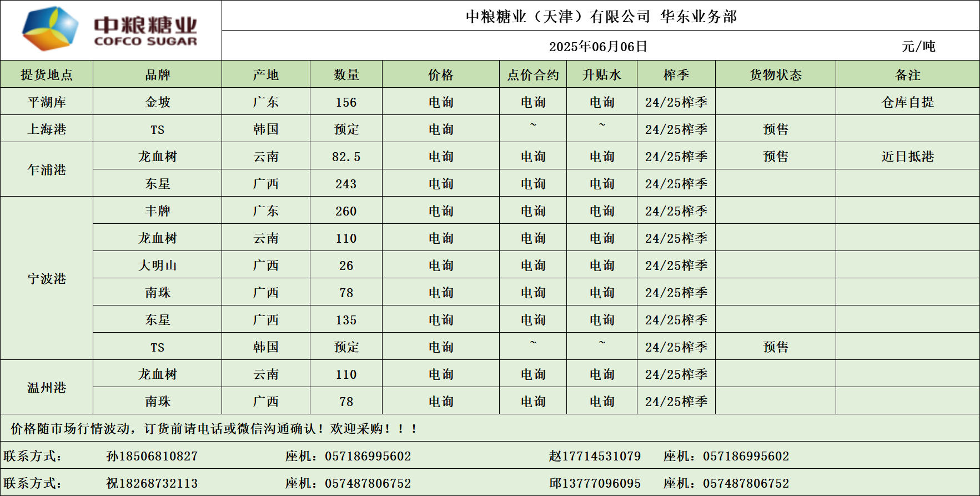Click the 价格 column header
Screen dimensions: 980x496
441,74
